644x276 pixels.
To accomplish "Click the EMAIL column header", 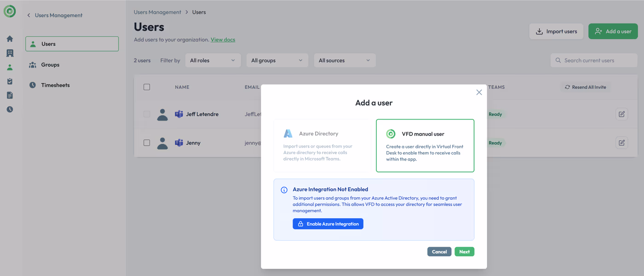I will click(x=252, y=87).
